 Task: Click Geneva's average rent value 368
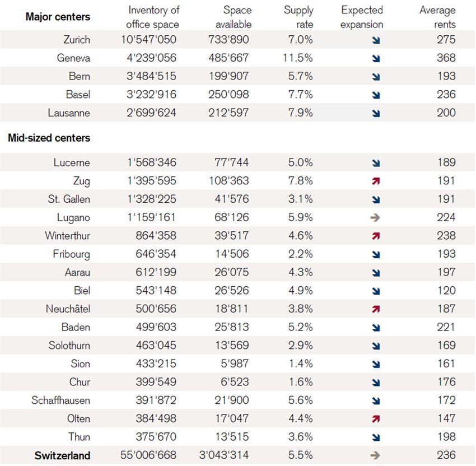point(446,58)
